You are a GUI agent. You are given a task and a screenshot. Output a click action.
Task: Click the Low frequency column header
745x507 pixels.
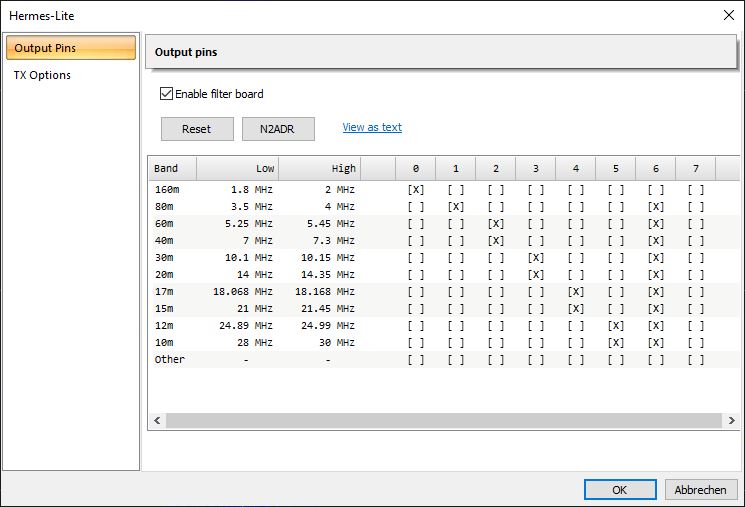coord(237,168)
